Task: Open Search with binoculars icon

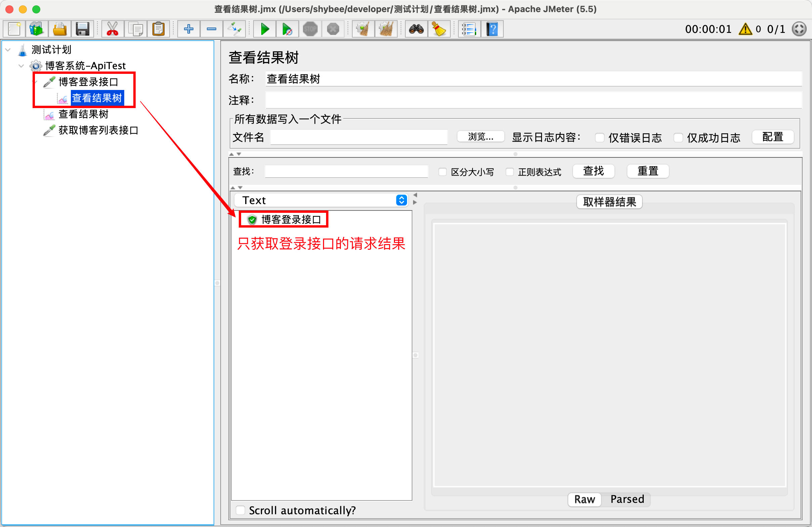Action: point(416,29)
